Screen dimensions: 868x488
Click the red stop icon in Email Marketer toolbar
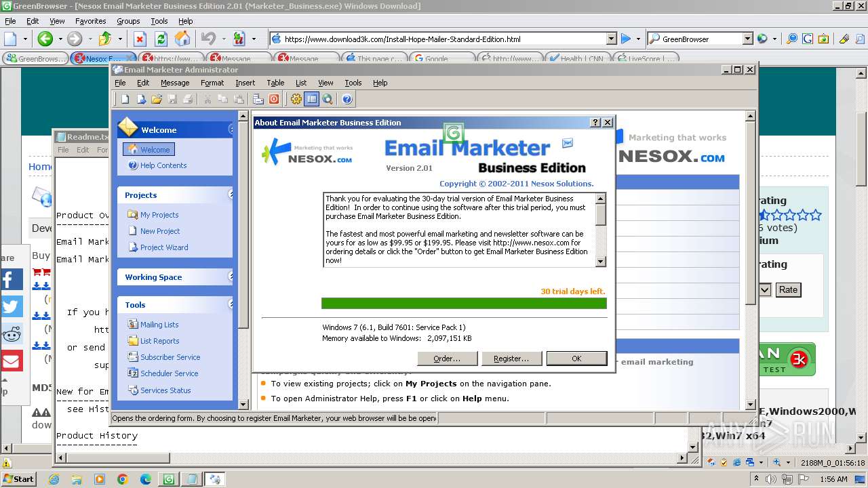(274, 99)
